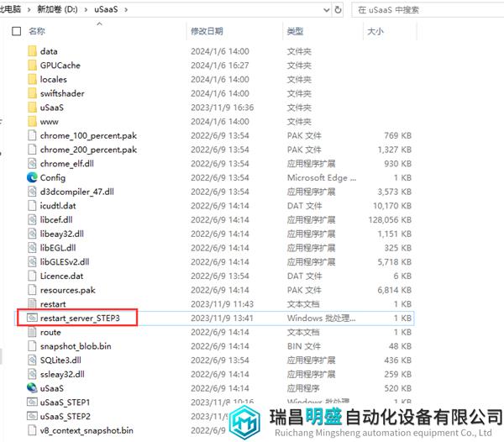
Task: Click the resources.pak file icon
Action: [32, 290]
